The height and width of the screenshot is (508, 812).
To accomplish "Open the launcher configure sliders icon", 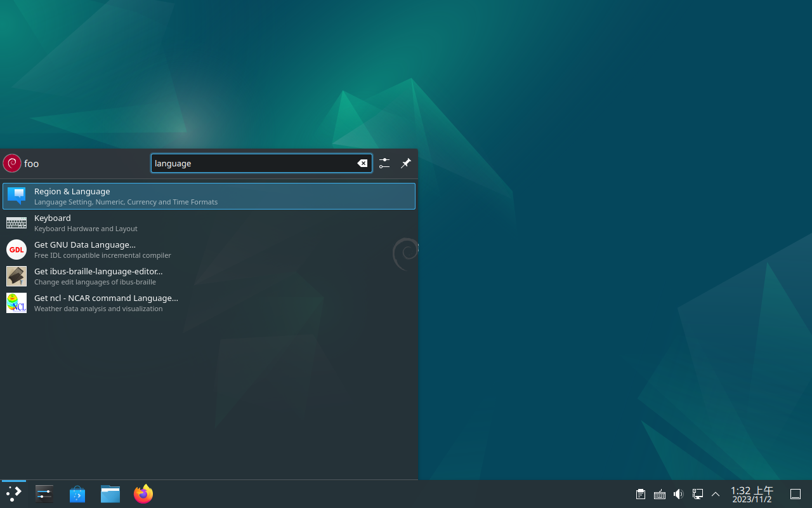I will click(x=384, y=163).
